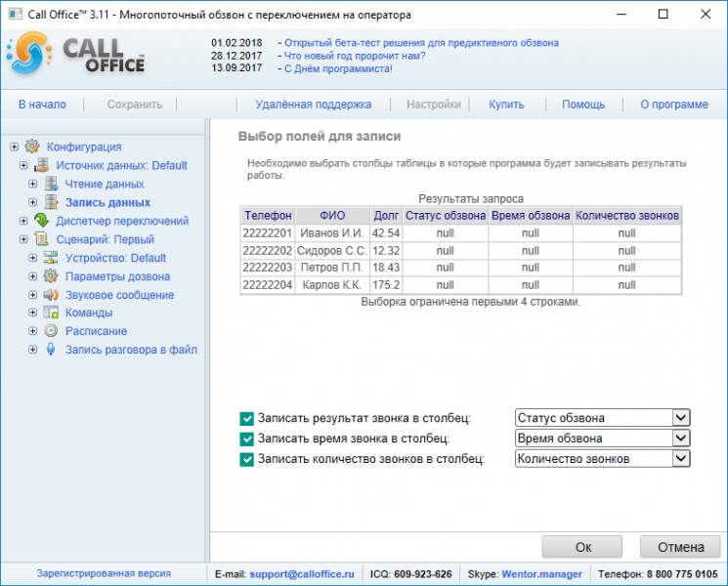The image size is (728, 586).
Task: Expand the Параметры дозвона node
Action: (33, 276)
